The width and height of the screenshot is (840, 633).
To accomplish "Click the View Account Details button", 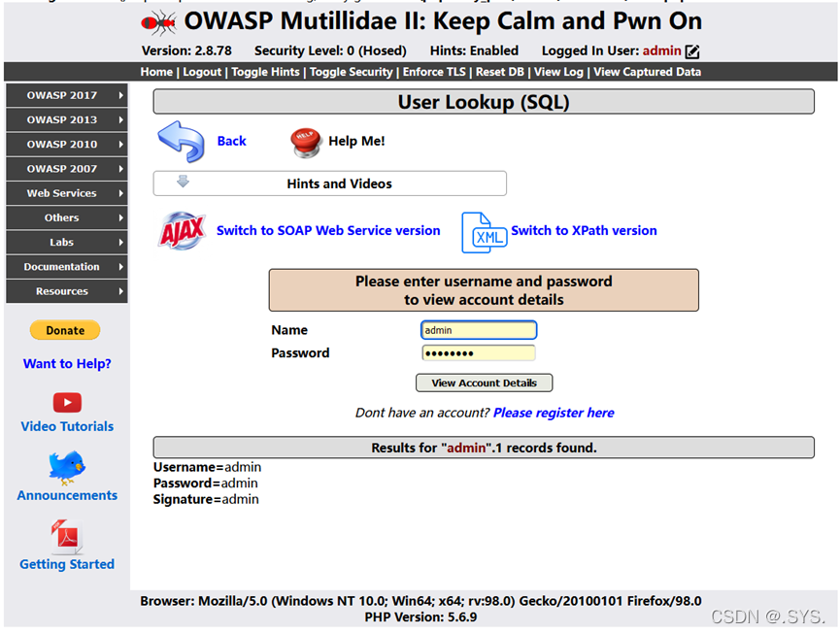I will [x=485, y=383].
